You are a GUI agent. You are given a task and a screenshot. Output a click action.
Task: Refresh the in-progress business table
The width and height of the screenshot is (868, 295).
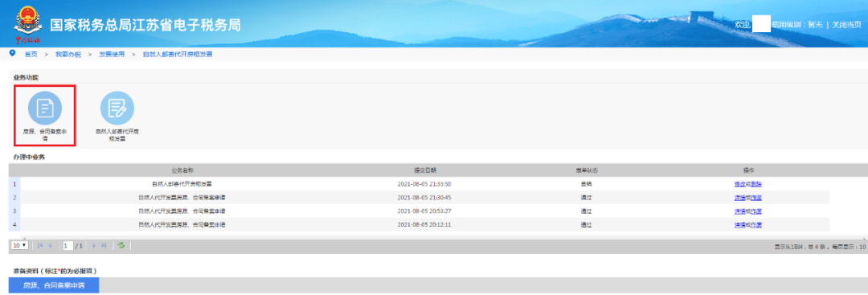[x=121, y=245]
